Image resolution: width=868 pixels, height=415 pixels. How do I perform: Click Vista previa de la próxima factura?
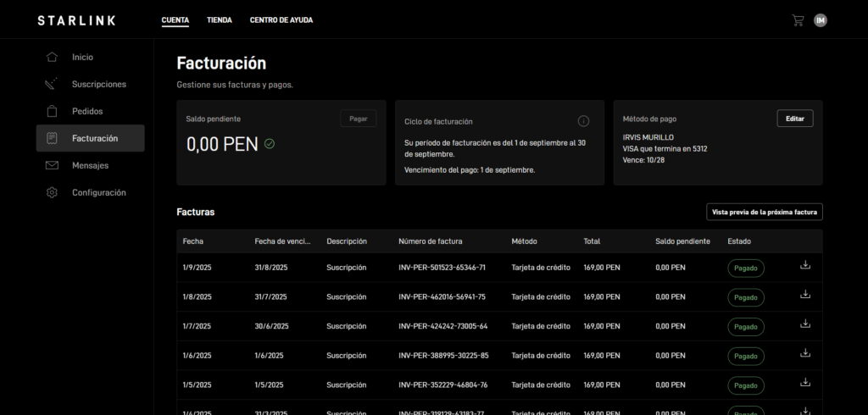click(764, 212)
